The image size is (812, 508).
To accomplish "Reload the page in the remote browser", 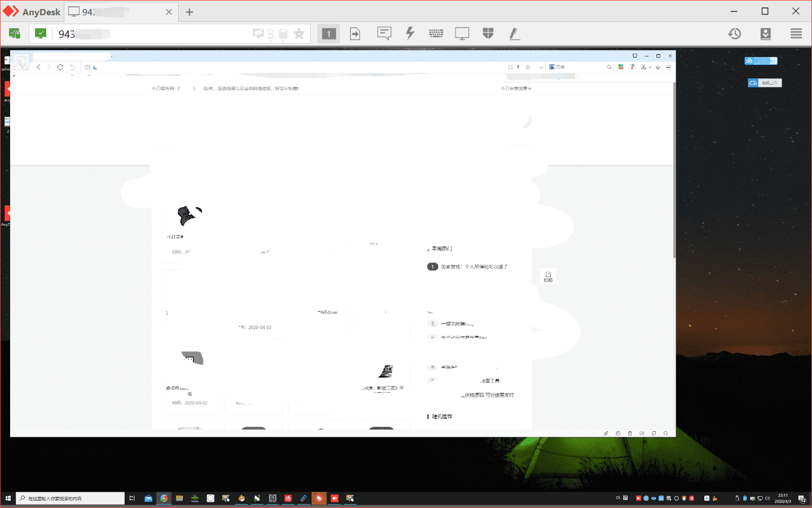I will (60, 67).
